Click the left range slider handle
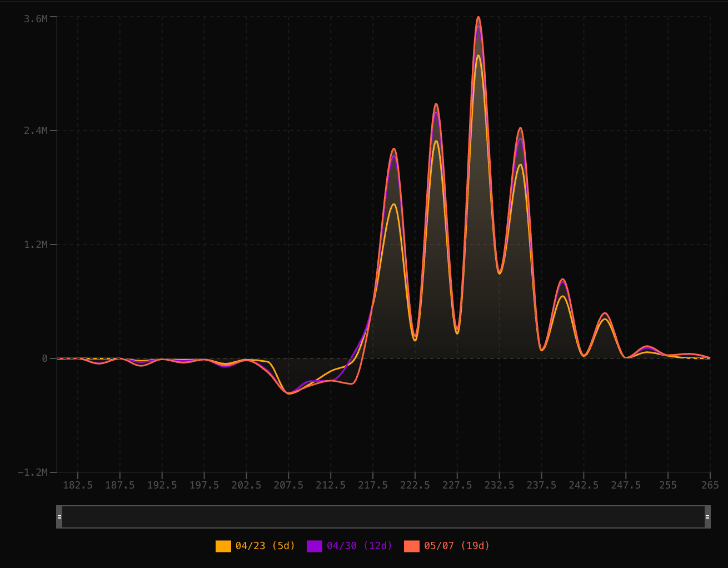This screenshot has width=728, height=568. coord(59,517)
